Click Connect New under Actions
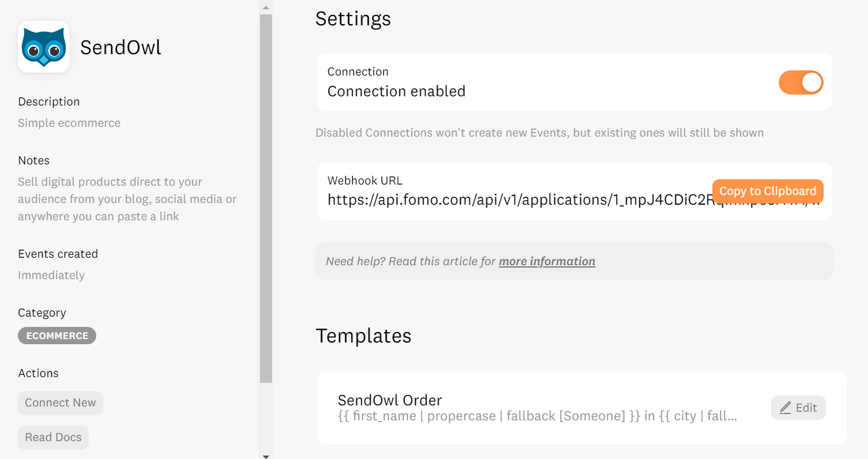This screenshot has width=868, height=459. (x=61, y=403)
